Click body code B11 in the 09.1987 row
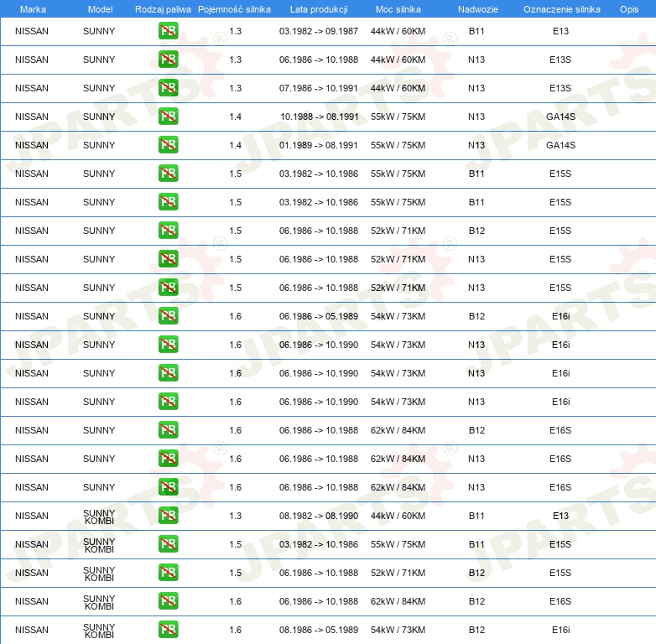 coord(476,31)
